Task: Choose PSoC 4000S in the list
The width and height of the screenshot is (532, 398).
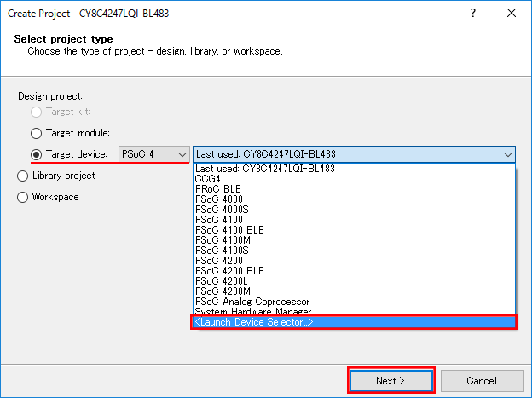Action: (x=354, y=210)
